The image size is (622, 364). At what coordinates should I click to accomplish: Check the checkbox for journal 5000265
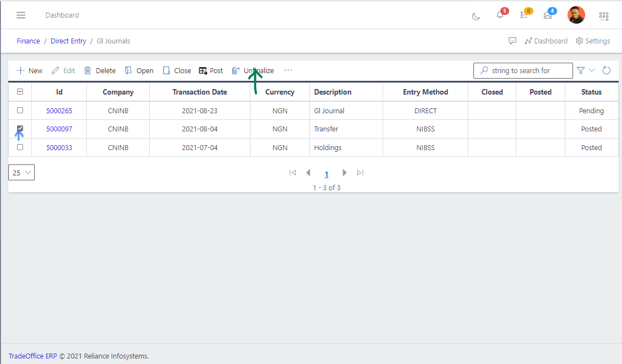[20, 110]
